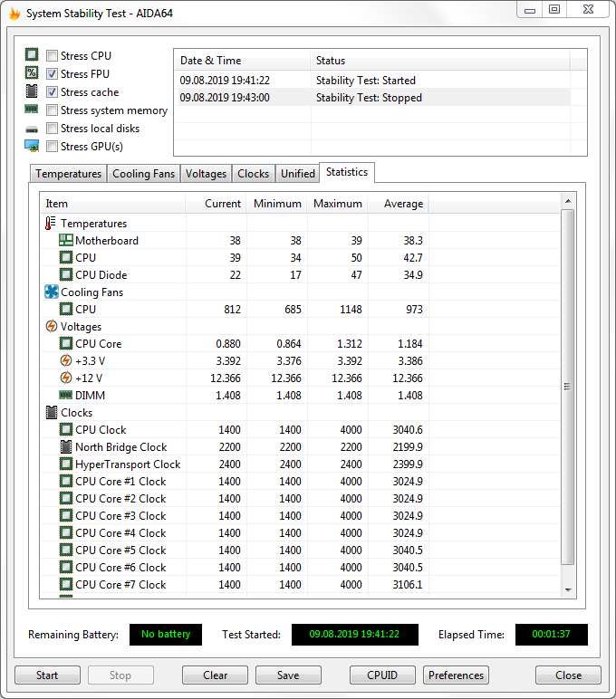616x699 pixels.
Task: Click the cache chip icon beside Stress cache
Action: pos(32,91)
